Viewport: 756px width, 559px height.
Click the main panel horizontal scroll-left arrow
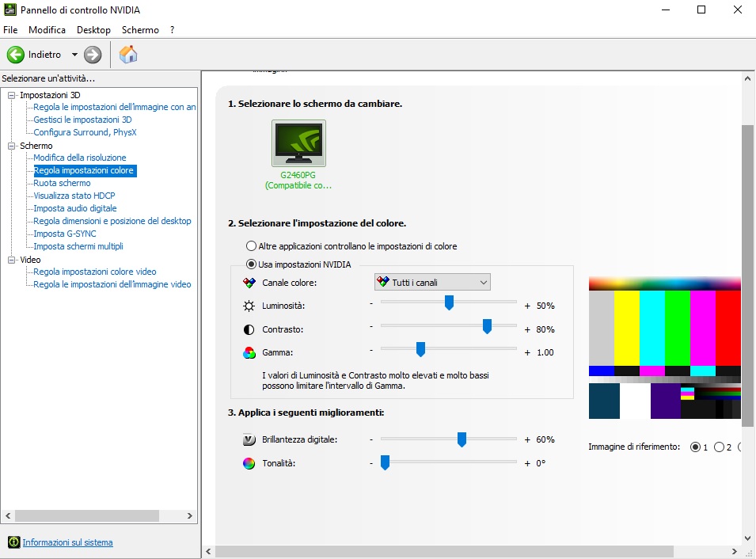coord(208,551)
